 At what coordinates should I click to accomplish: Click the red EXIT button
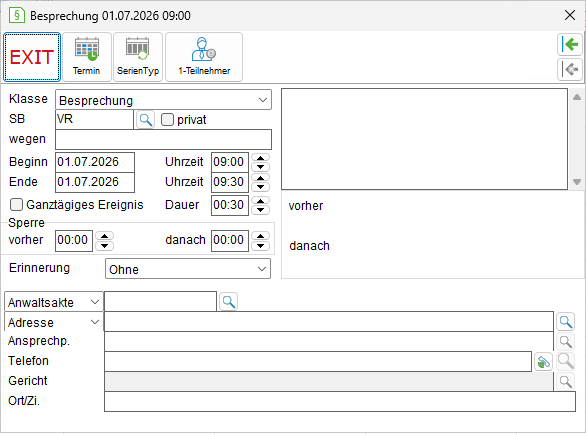click(x=32, y=57)
